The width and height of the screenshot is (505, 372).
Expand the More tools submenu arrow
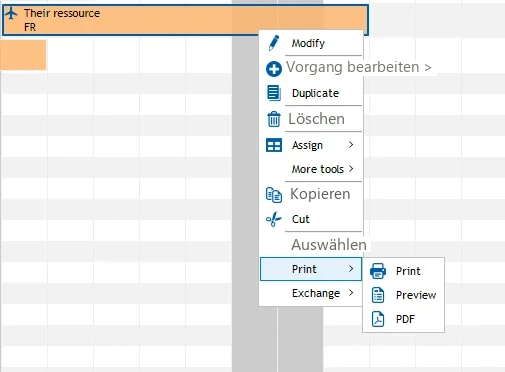pyautogui.click(x=351, y=169)
